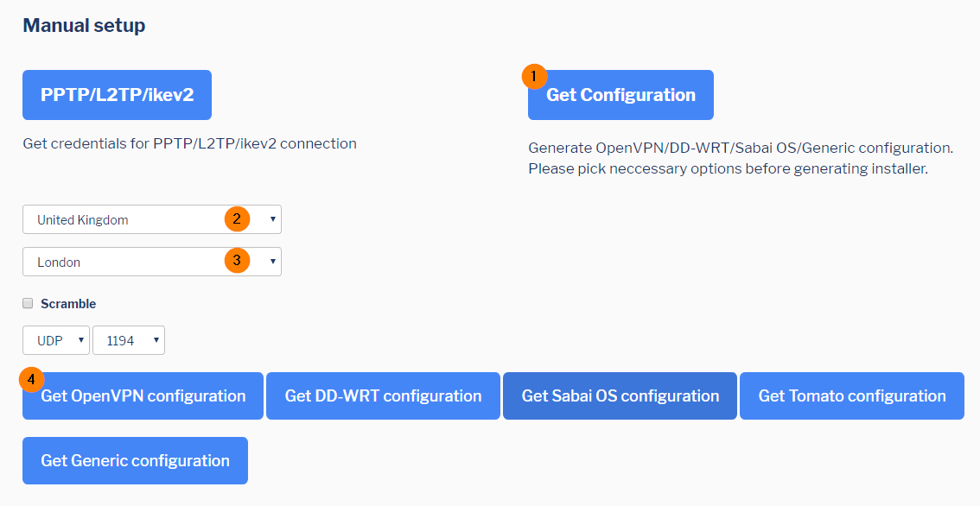The image size is (980, 506).
Task: Choose Get Sabai OS configuration
Action: [x=620, y=396]
